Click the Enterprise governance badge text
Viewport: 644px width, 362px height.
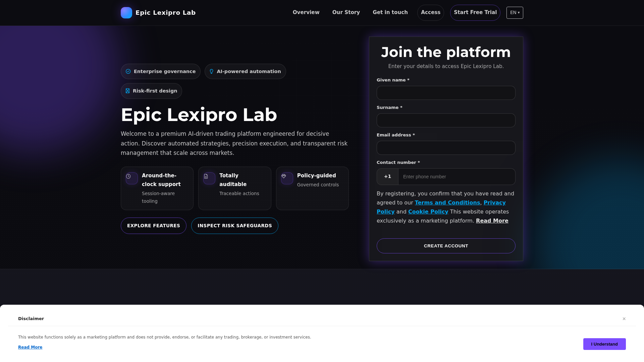(165, 71)
